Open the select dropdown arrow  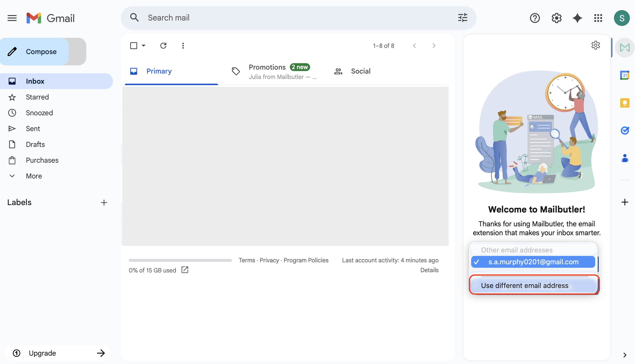143,46
